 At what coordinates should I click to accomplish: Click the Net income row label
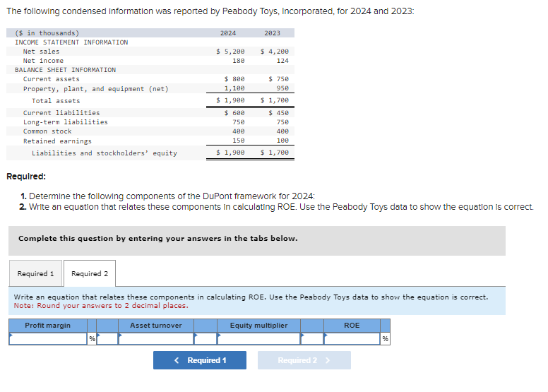[43, 61]
